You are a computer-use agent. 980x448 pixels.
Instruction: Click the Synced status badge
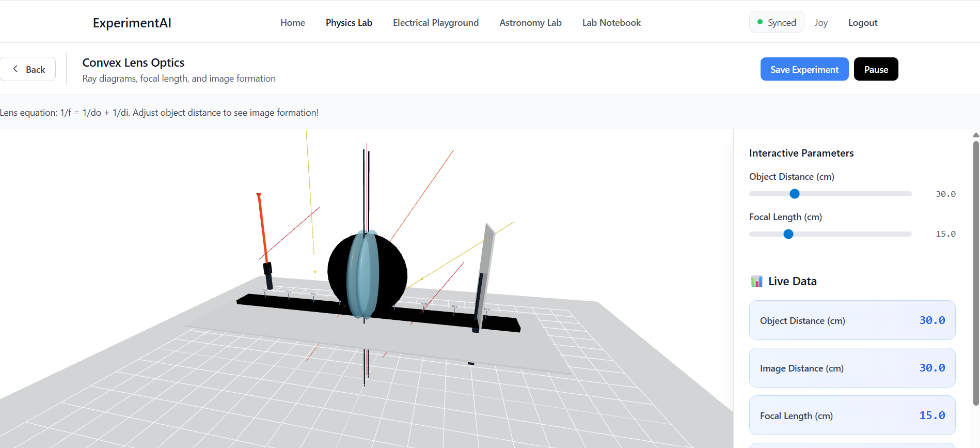pyautogui.click(x=777, y=22)
